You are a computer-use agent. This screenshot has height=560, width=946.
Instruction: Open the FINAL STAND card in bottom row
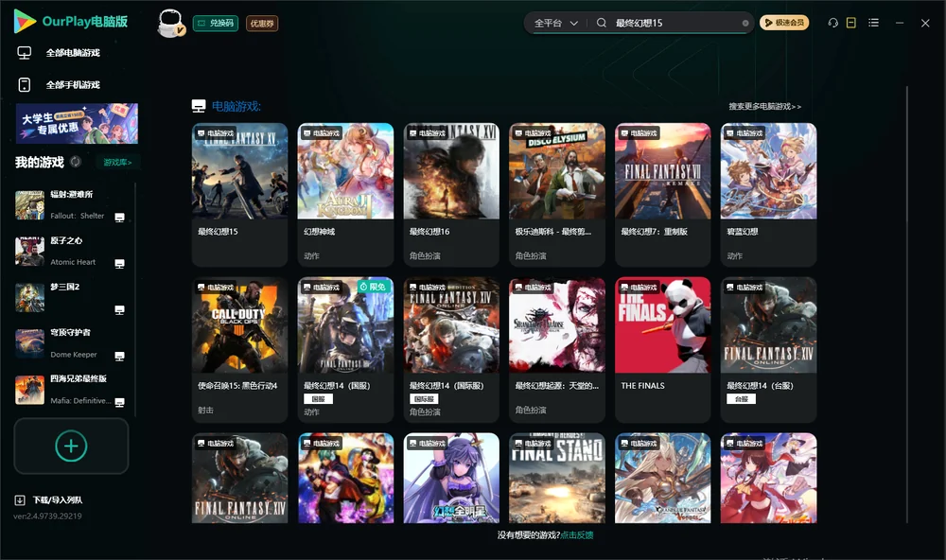coord(557,478)
